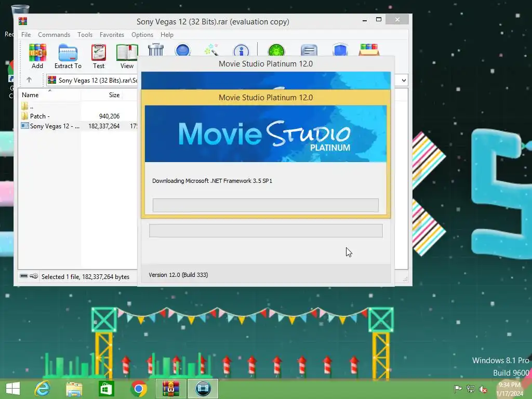Click the inner download progress bar

point(265,205)
